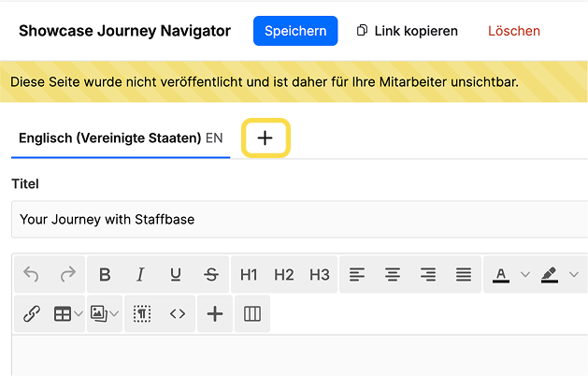
Task: Focus the Titel input field
Action: (x=299, y=219)
